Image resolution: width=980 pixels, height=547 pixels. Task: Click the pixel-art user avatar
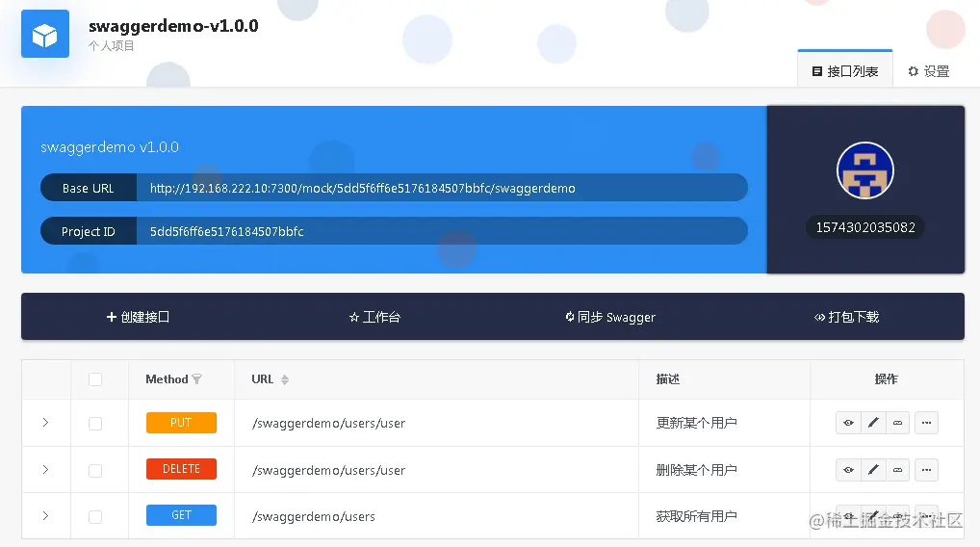[x=865, y=170]
